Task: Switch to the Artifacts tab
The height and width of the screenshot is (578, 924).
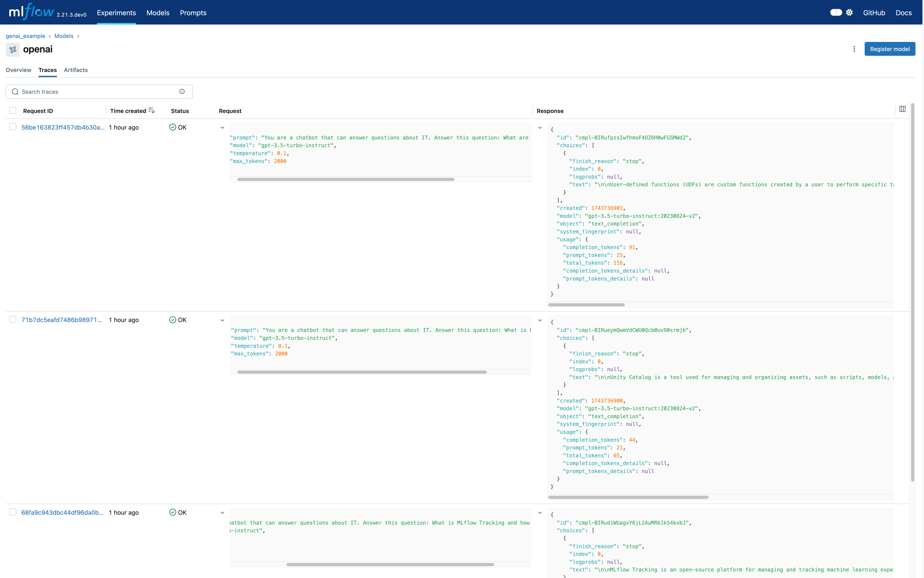Action: click(x=76, y=70)
